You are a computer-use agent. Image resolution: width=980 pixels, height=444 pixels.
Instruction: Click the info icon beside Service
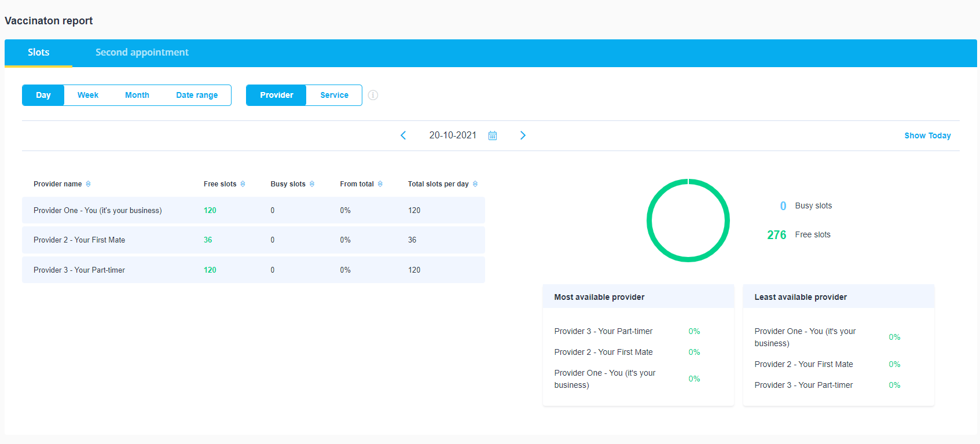tap(373, 95)
